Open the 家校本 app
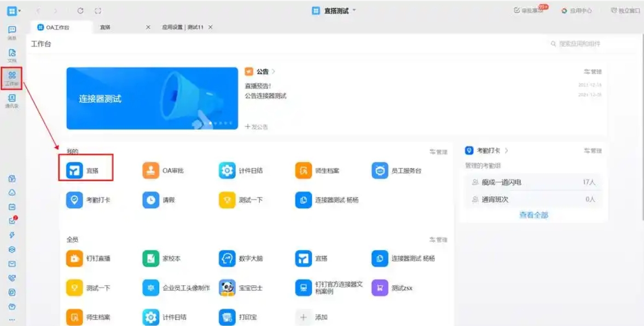Image resolution: width=644 pixels, height=326 pixels. (160, 259)
